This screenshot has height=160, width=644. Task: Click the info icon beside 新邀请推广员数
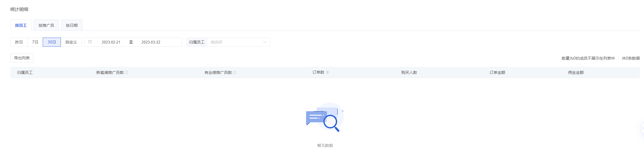pos(127,72)
